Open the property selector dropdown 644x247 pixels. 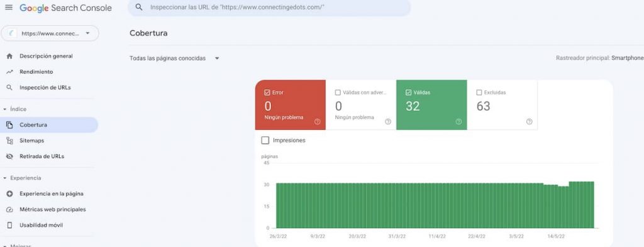[x=50, y=34]
